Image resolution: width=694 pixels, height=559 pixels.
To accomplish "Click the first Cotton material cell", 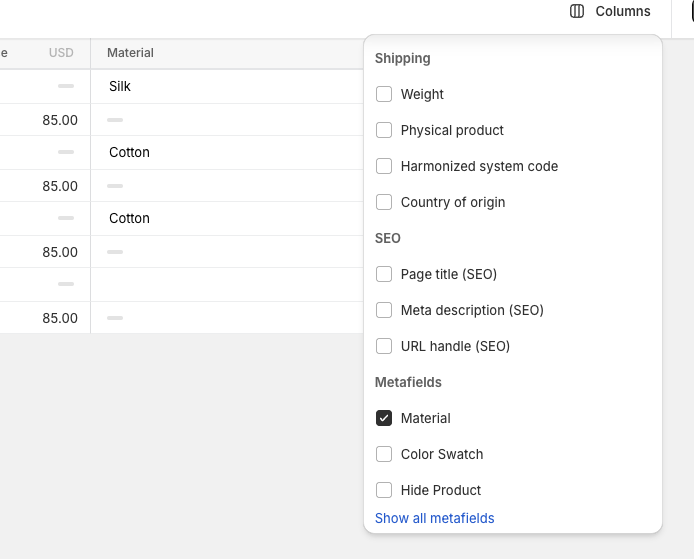I will click(x=129, y=152).
